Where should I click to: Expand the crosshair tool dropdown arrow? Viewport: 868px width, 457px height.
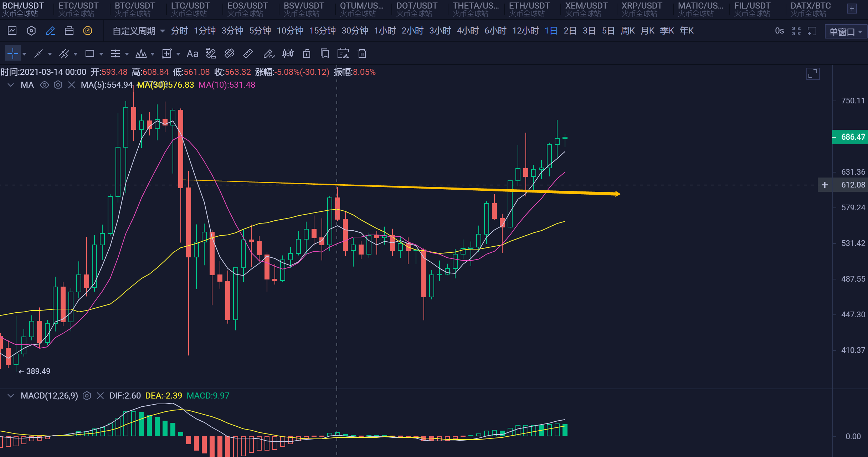point(24,54)
